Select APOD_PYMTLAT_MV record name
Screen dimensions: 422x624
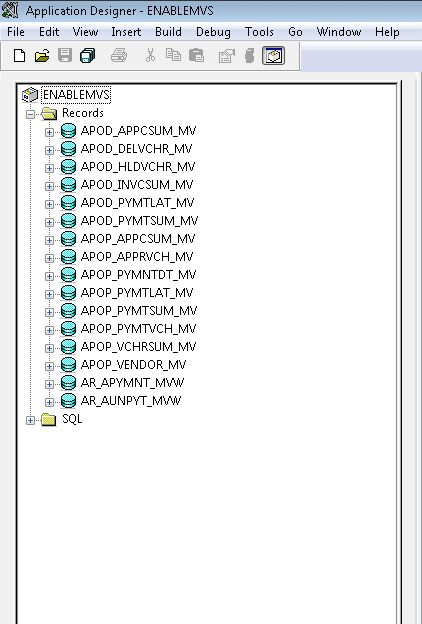(137, 203)
